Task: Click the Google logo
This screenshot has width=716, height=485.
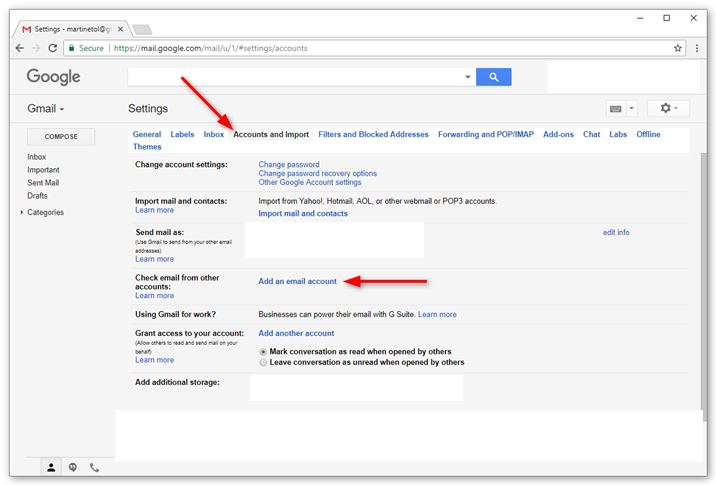Action: pos(53,77)
